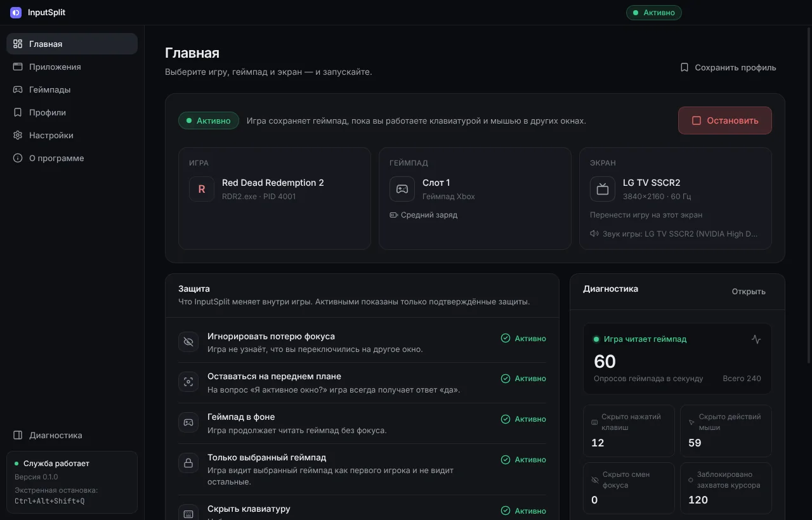The height and width of the screenshot is (520, 812).
Task: Click the red Остановить button
Action: point(725,120)
